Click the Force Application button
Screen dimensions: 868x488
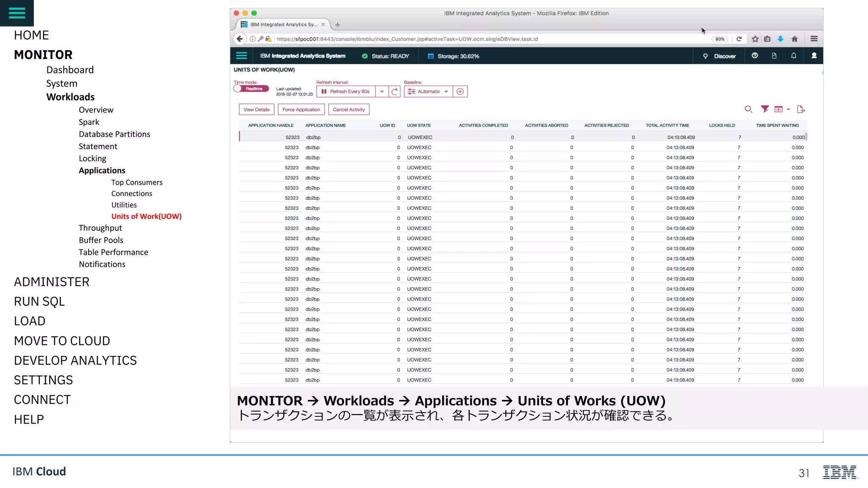[x=301, y=110]
